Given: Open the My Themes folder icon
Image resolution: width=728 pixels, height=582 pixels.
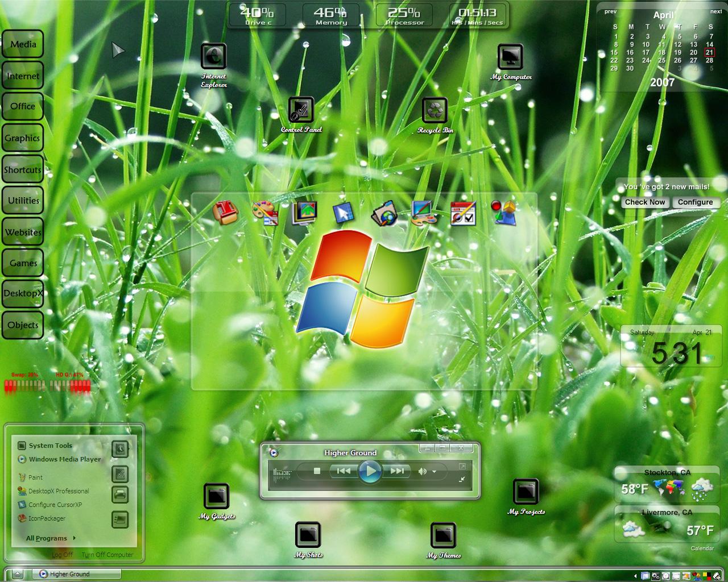Looking at the screenshot, I should pos(443,535).
